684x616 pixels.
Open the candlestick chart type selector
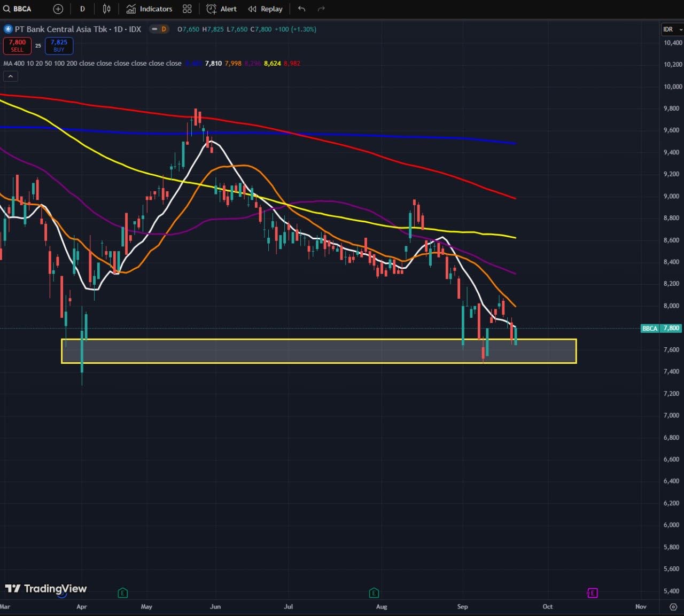(107, 9)
